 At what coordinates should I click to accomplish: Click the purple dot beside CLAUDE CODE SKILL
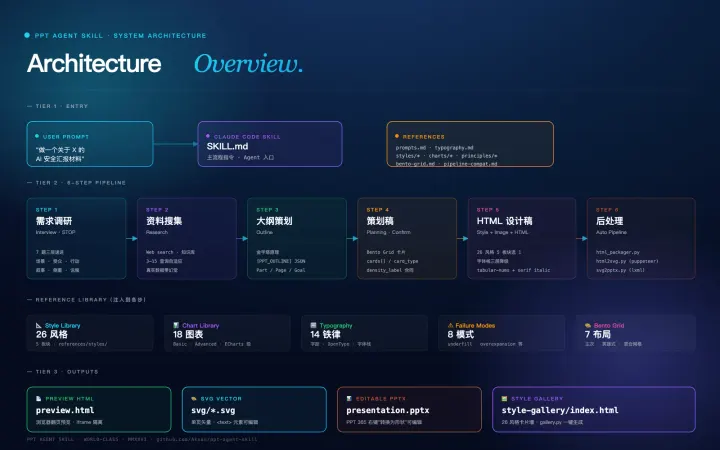coord(208,136)
